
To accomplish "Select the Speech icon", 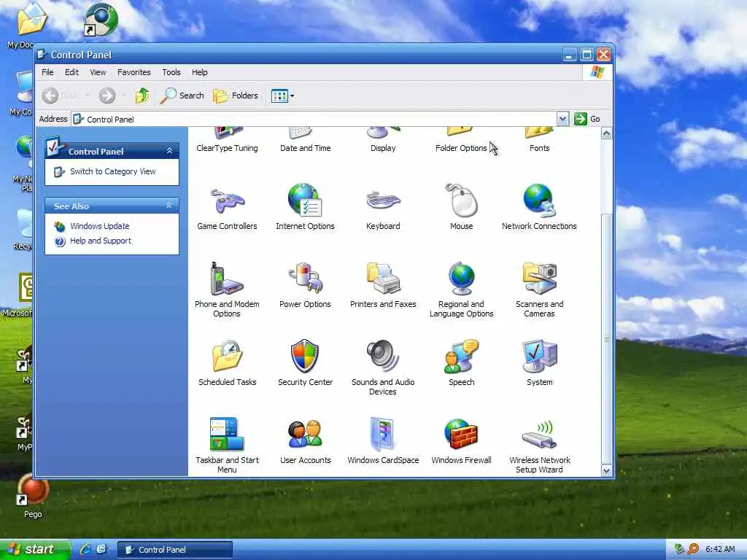I will tap(461, 356).
